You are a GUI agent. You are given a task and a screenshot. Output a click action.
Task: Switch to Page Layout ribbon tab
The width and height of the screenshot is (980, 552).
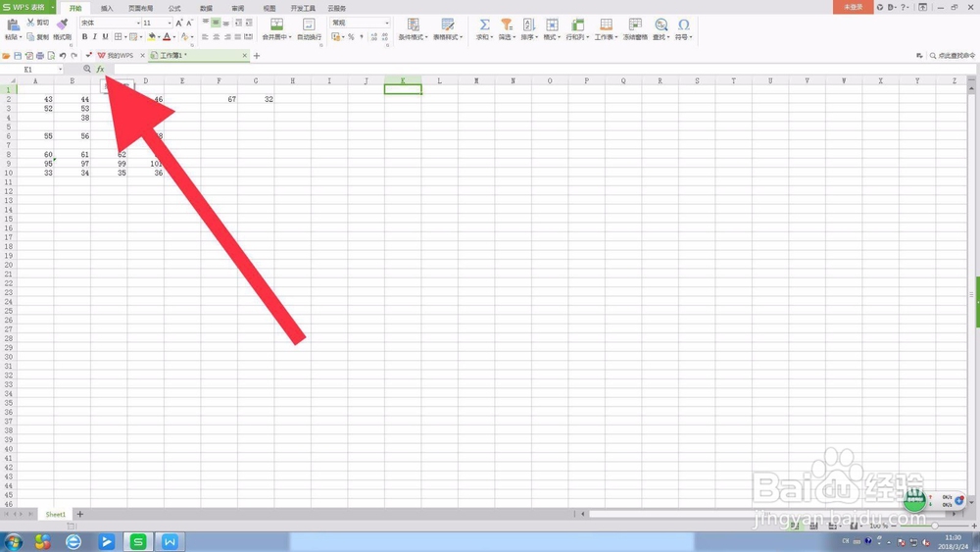[x=140, y=8]
